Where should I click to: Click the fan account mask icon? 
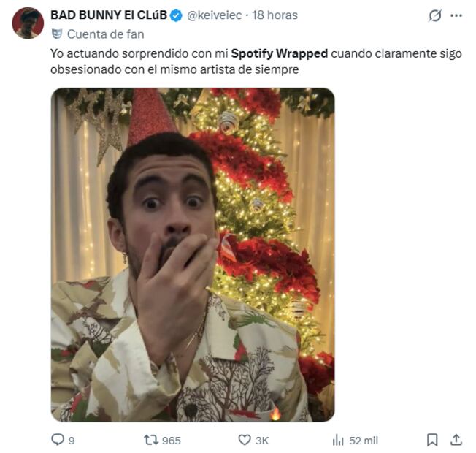click(x=56, y=34)
